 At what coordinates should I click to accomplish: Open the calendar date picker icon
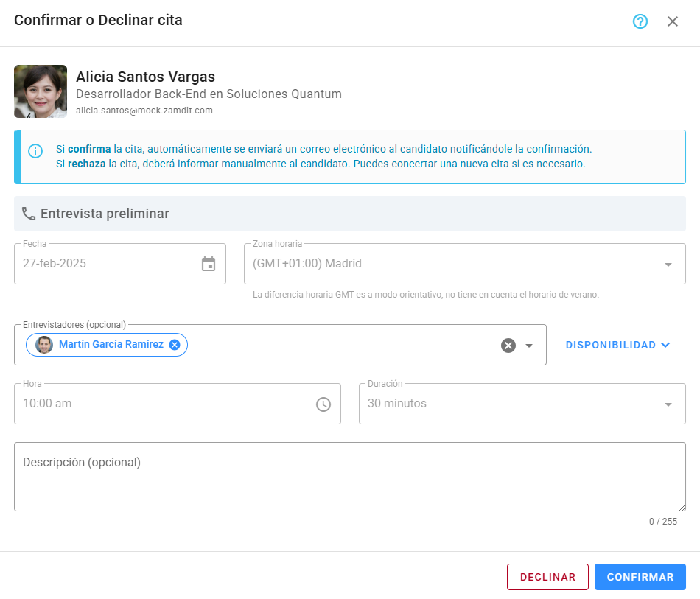[x=208, y=263]
